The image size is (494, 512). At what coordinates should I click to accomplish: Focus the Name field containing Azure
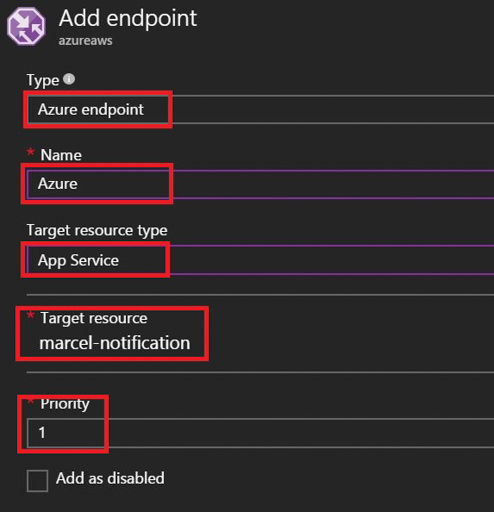tap(260, 184)
